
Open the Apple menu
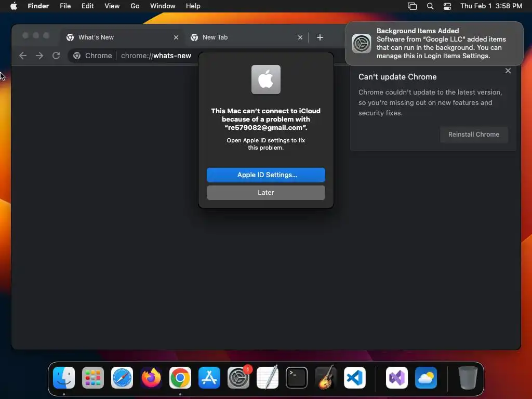(14, 6)
